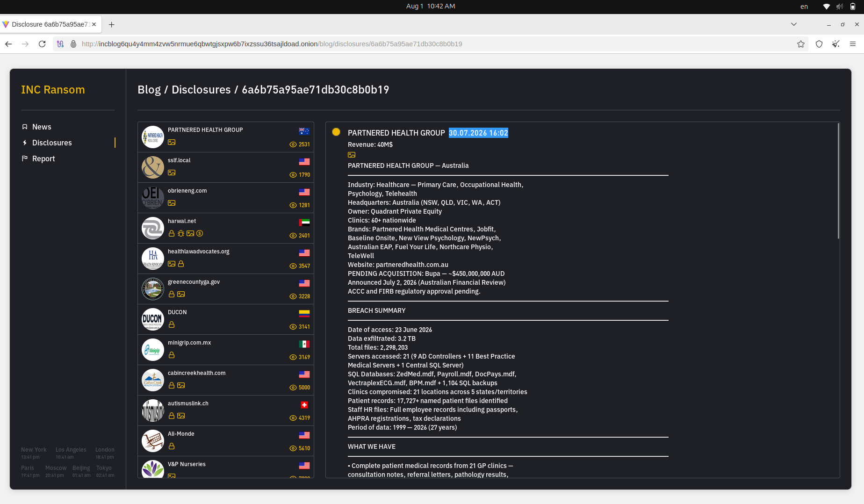
Task: Click the greenecountyga.gov seal thumbnail
Action: coord(153,289)
